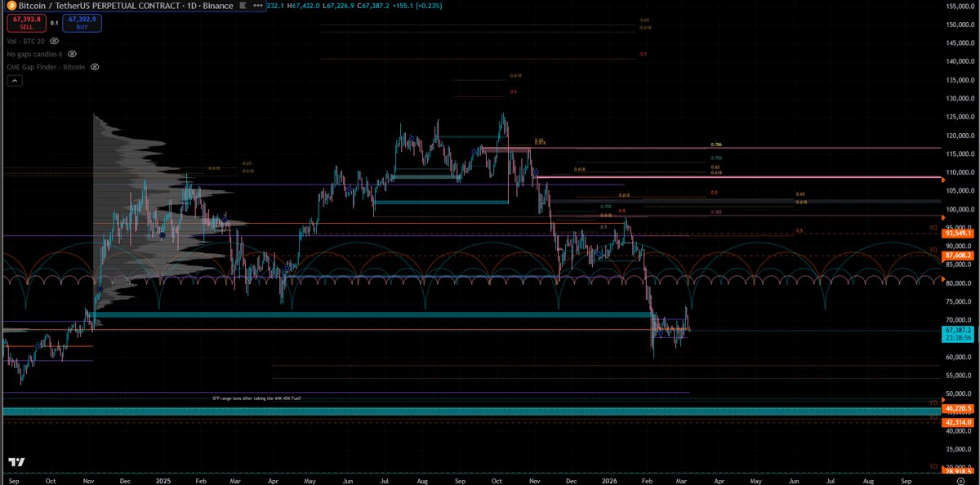The width and height of the screenshot is (980, 485).
Task: Collapse the indicator legend with chevron button
Action: 15,80
